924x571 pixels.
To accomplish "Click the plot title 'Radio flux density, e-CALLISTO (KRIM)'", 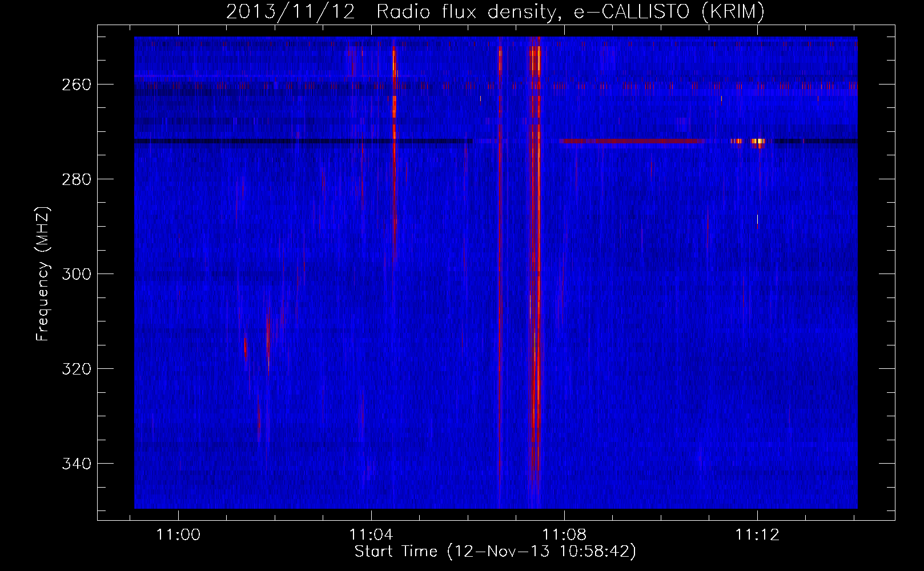I will (571, 11).
